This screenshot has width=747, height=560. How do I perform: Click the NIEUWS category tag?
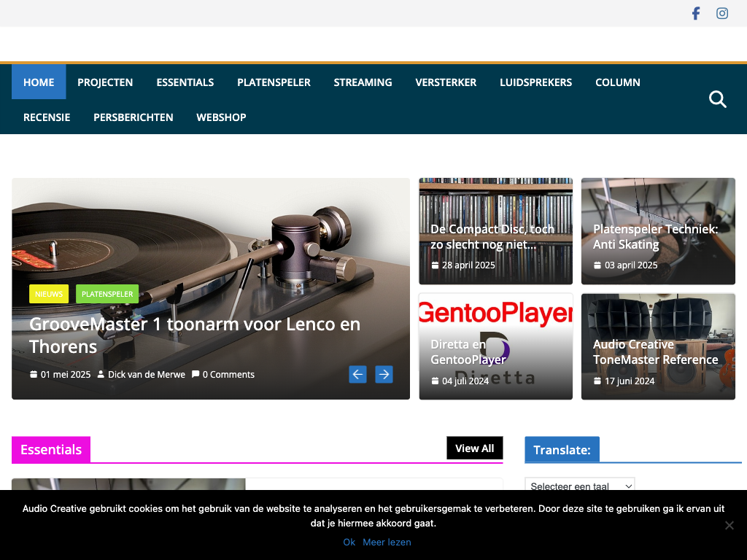pos(49,294)
